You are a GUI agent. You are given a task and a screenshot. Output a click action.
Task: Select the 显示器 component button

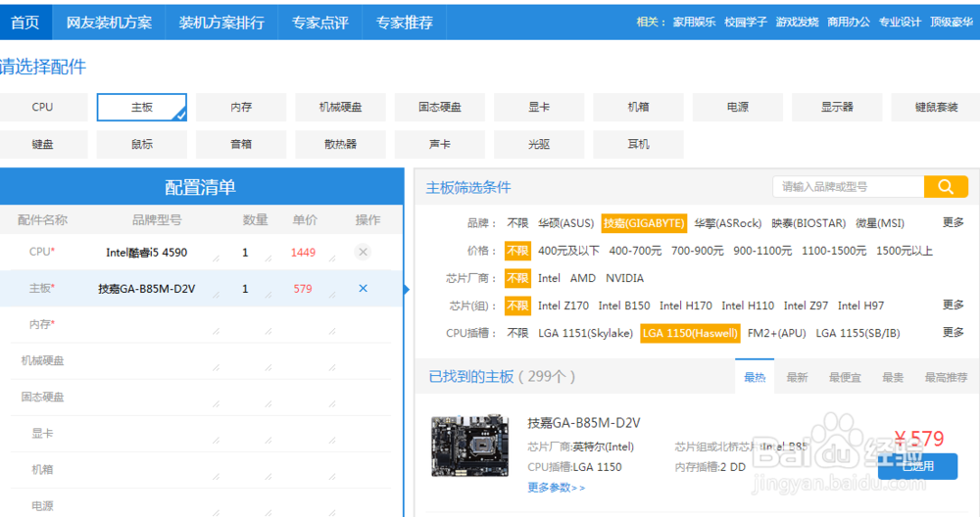(837, 108)
